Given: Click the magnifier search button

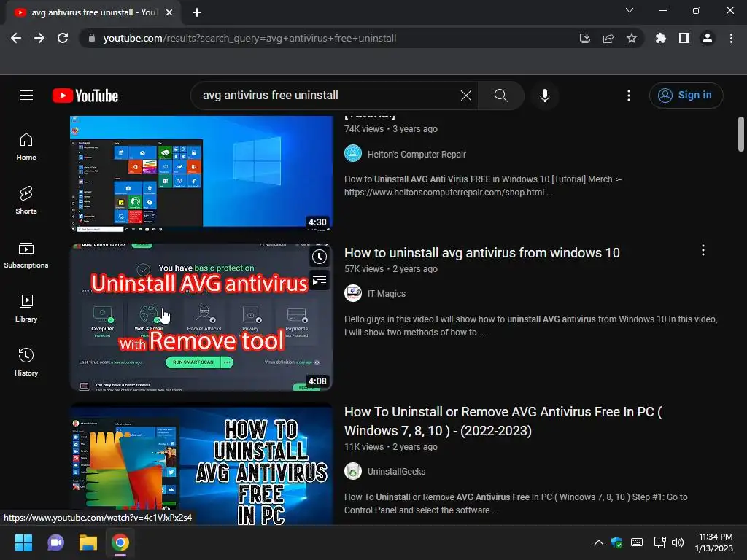Looking at the screenshot, I should pyautogui.click(x=500, y=96).
